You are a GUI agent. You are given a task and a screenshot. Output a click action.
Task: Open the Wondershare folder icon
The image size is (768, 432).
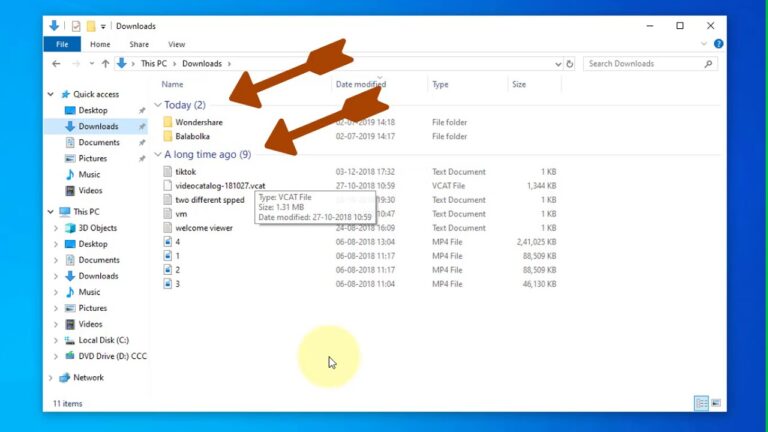[x=167, y=122]
